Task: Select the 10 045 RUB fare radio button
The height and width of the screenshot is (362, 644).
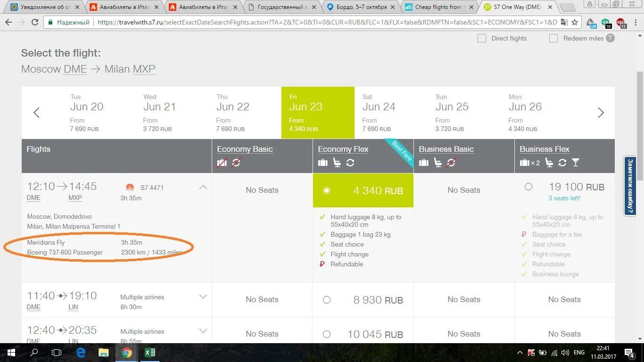Action: [x=327, y=334]
